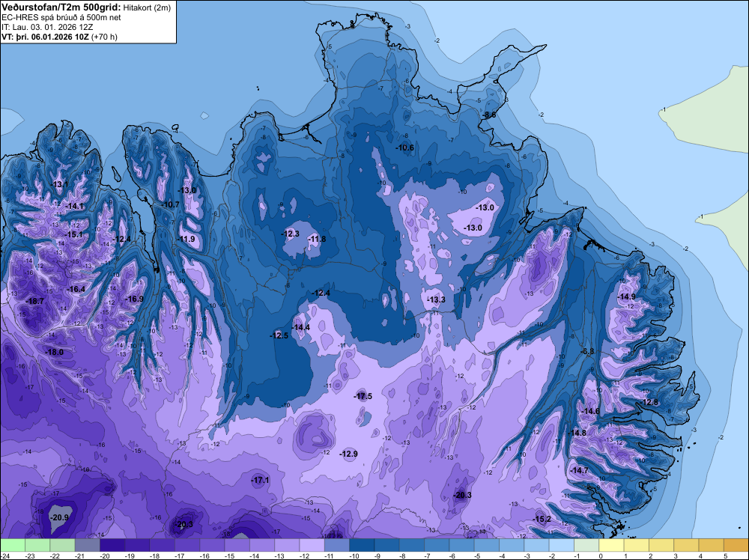Select the -14.4 temperature label
The height and width of the screenshot is (560, 749).
click(300, 327)
